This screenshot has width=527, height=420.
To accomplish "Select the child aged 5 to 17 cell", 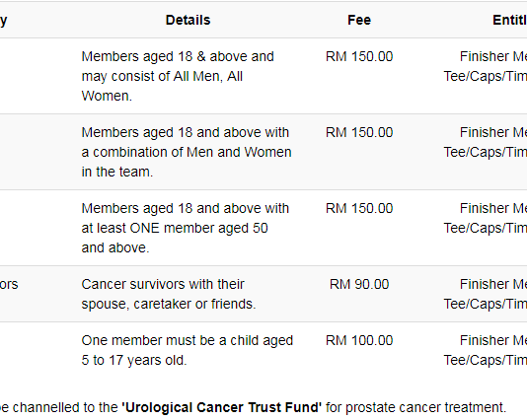I will point(188,350).
